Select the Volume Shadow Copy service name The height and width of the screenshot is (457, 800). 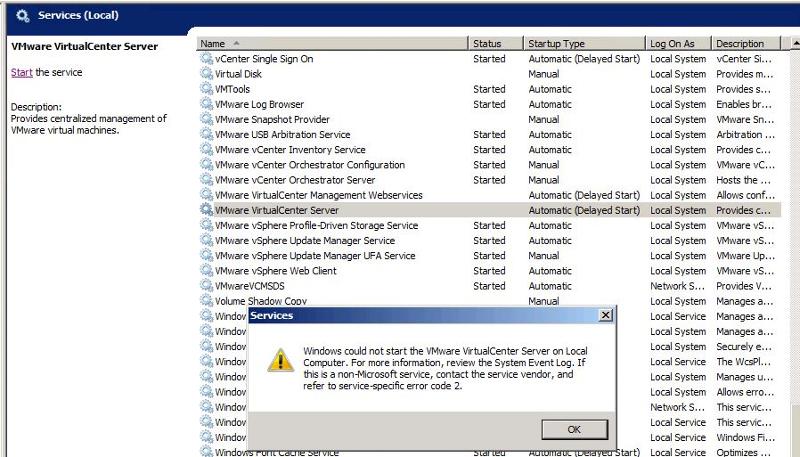click(x=261, y=301)
